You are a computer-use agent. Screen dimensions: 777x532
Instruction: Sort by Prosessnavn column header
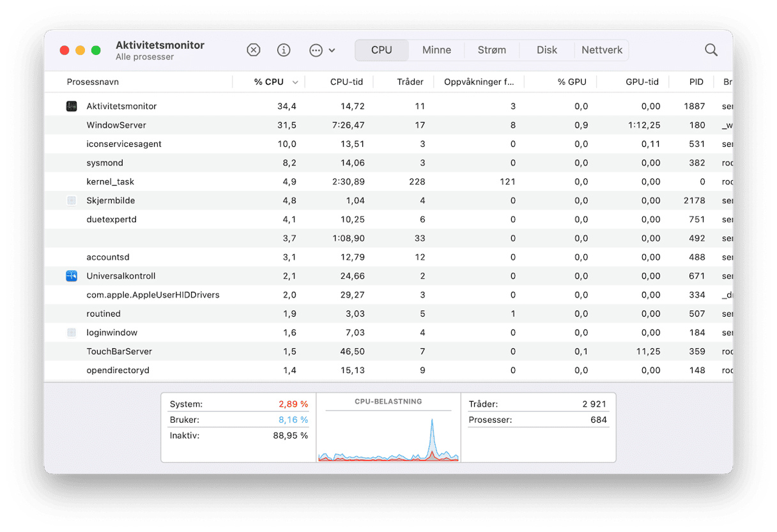(x=93, y=82)
